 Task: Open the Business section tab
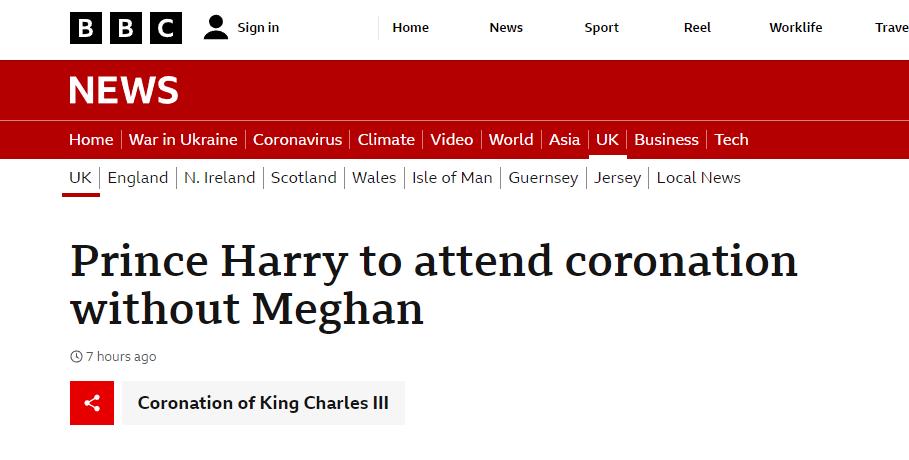point(666,140)
